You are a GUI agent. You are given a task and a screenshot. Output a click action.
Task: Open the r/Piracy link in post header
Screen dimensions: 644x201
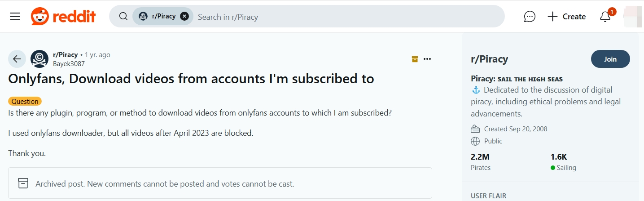pos(66,55)
